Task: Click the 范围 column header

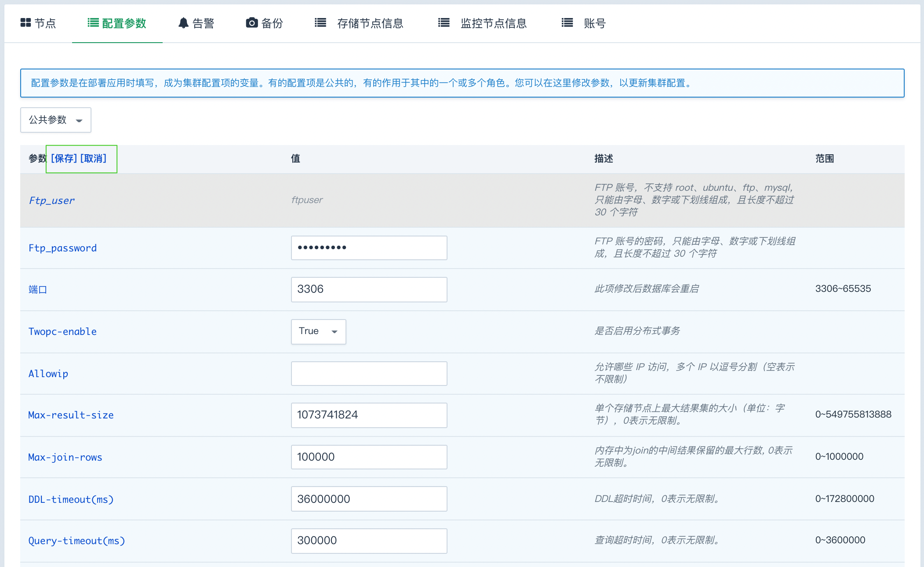Action: 825,159
